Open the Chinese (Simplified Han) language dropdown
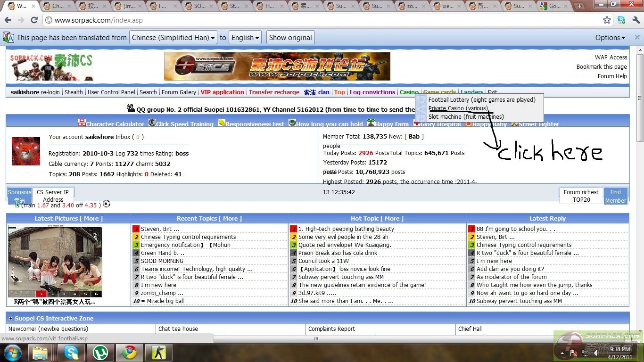 click(x=173, y=38)
